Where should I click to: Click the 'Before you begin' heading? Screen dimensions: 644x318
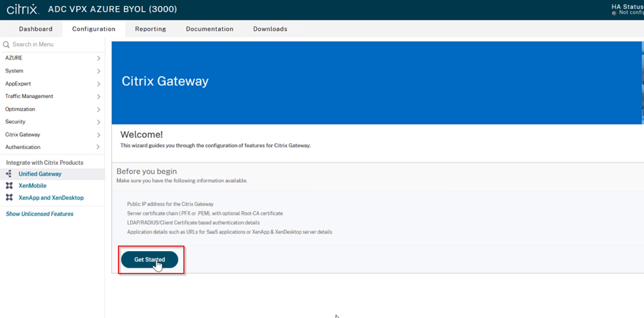147,172
